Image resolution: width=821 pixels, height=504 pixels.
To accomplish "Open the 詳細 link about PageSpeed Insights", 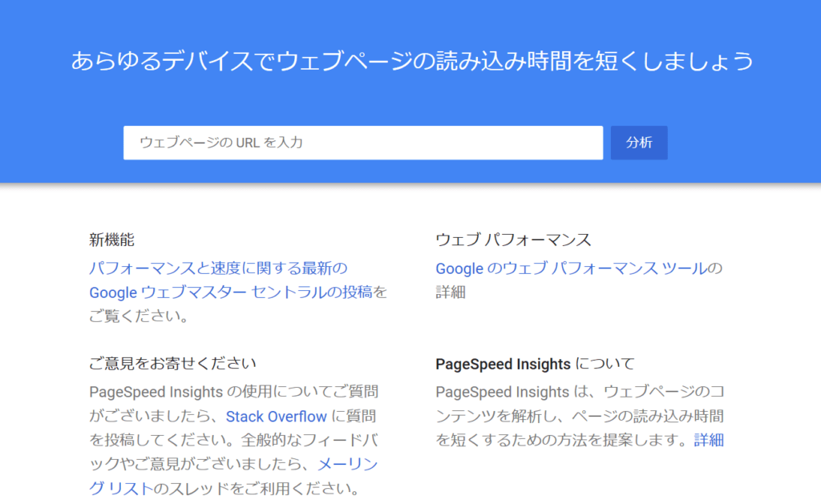I will (709, 440).
